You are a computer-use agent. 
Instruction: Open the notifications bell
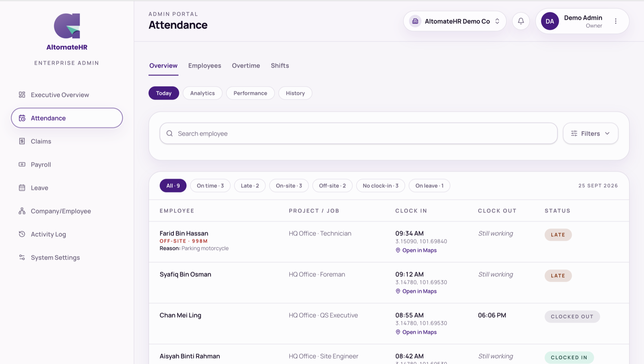521,21
